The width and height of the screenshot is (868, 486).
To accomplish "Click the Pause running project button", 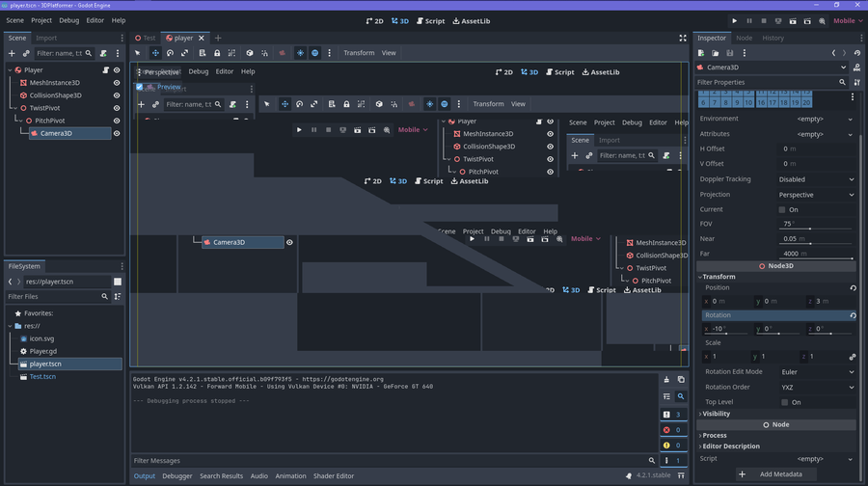I will 749,21.
